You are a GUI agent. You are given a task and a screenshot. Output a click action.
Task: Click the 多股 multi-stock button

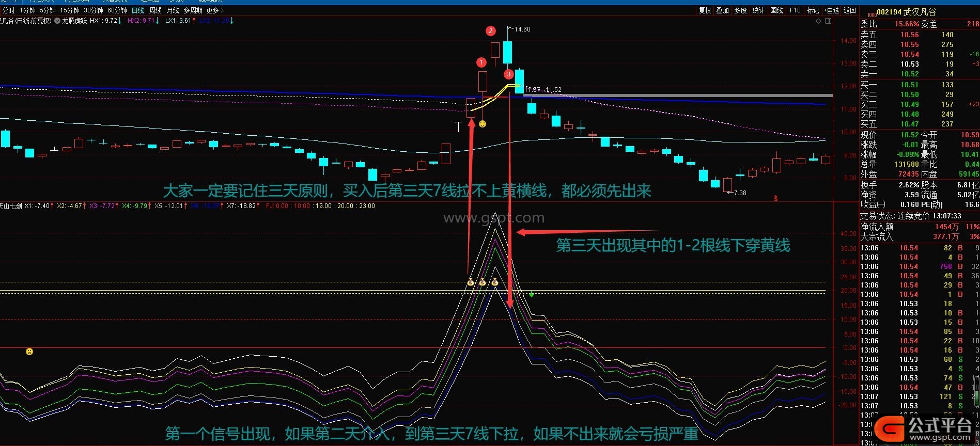click(x=740, y=10)
